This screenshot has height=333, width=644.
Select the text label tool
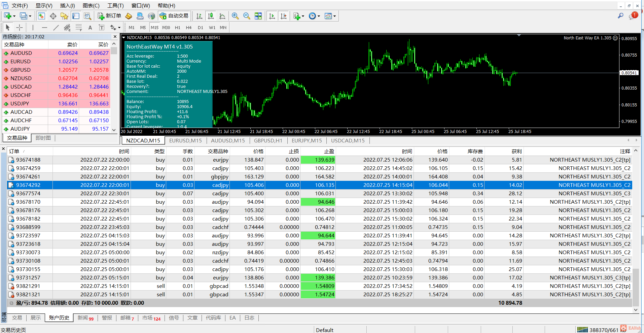(102, 28)
